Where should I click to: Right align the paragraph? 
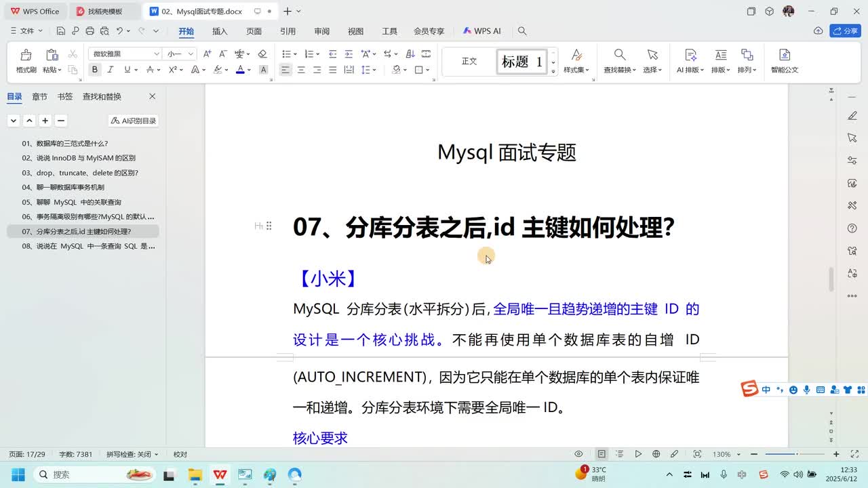click(317, 70)
